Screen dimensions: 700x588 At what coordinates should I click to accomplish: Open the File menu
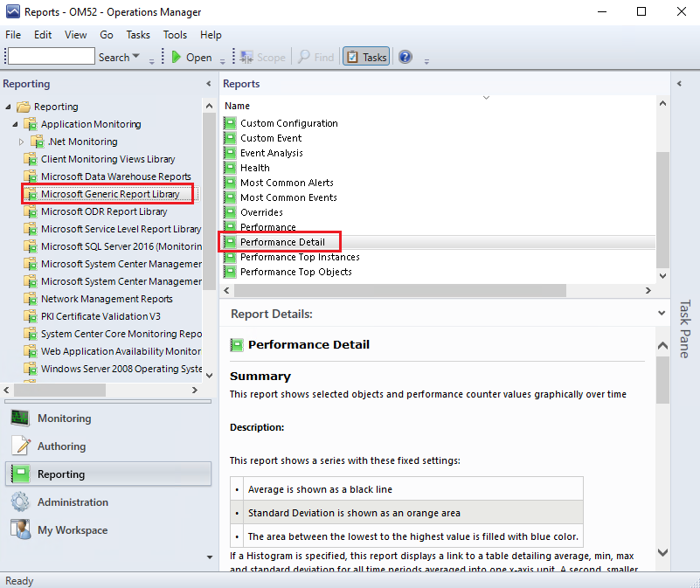(13, 35)
